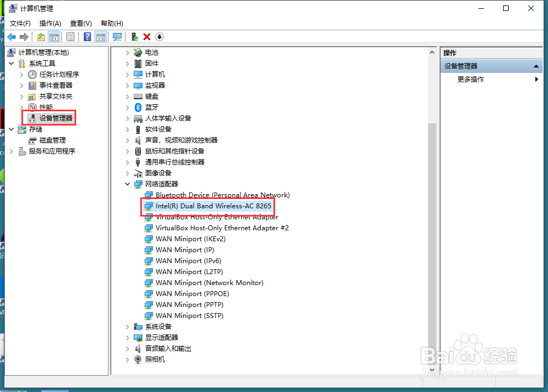Select Bluetooth (蓝牙) category icon
Viewport: 548px width, 392px height.
click(138, 107)
